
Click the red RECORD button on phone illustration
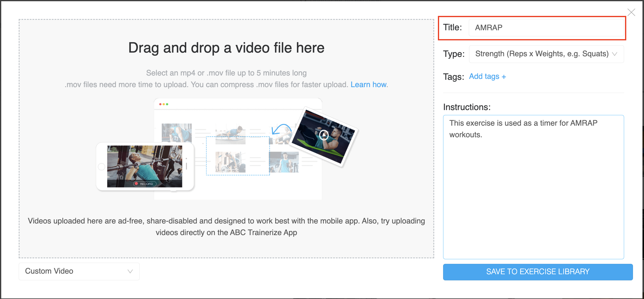pyautogui.click(x=145, y=184)
